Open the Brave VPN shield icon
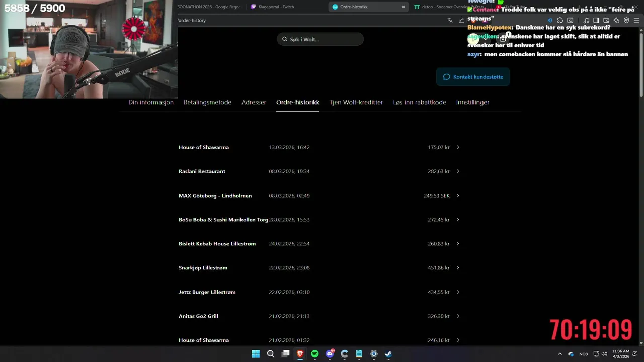Viewport: 644px width, 362px height. [x=626, y=20]
